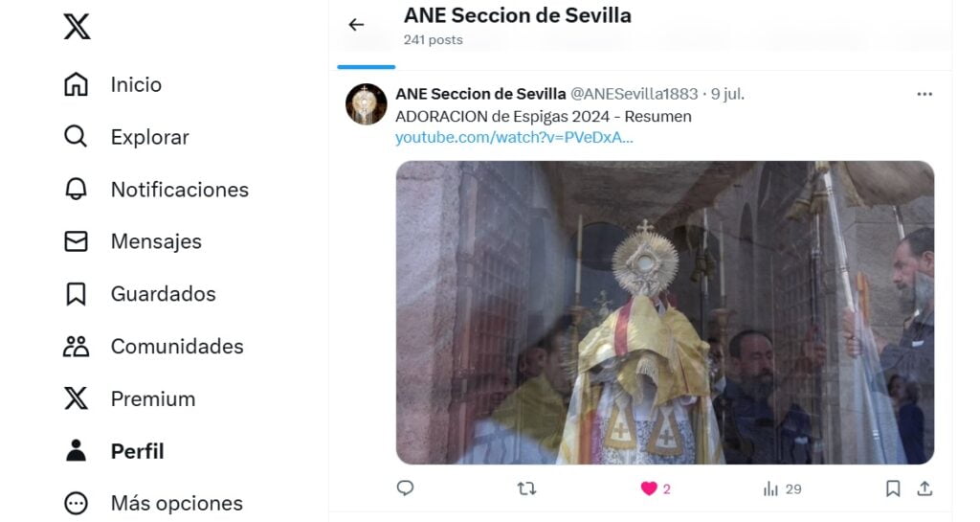Viewport: 980px width, 522px height.
Task: Bookmark the post with bookmark icon
Action: click(893, 488)
